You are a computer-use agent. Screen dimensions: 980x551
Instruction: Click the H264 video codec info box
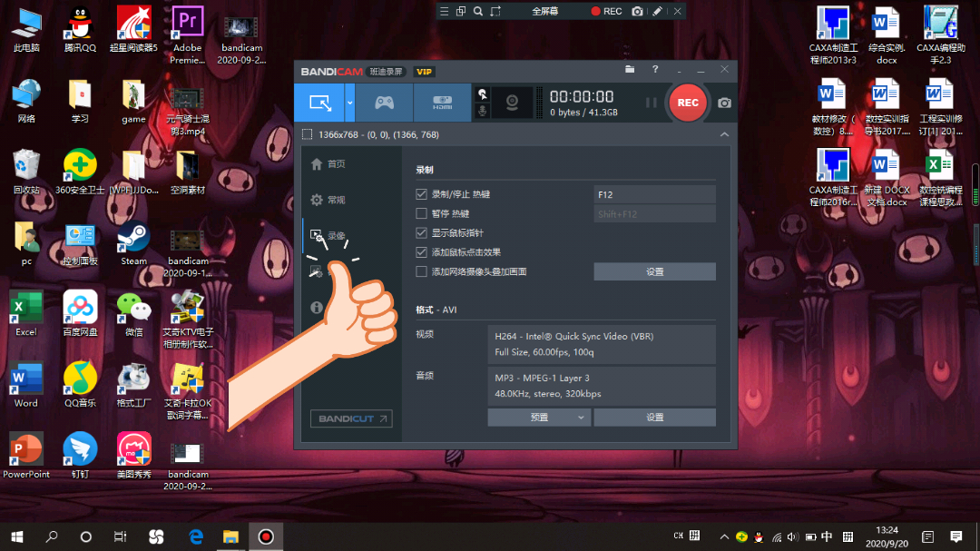pyautogui.click(x=602, y=344)
